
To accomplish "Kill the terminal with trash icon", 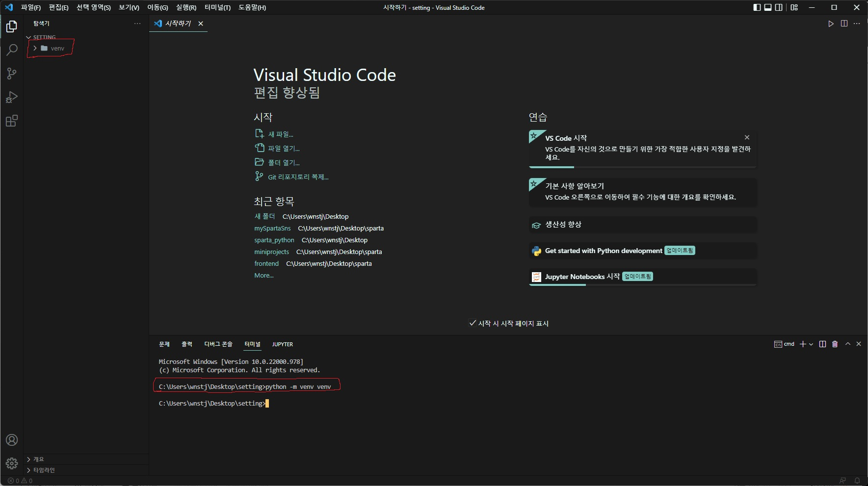I will [835, 344].
